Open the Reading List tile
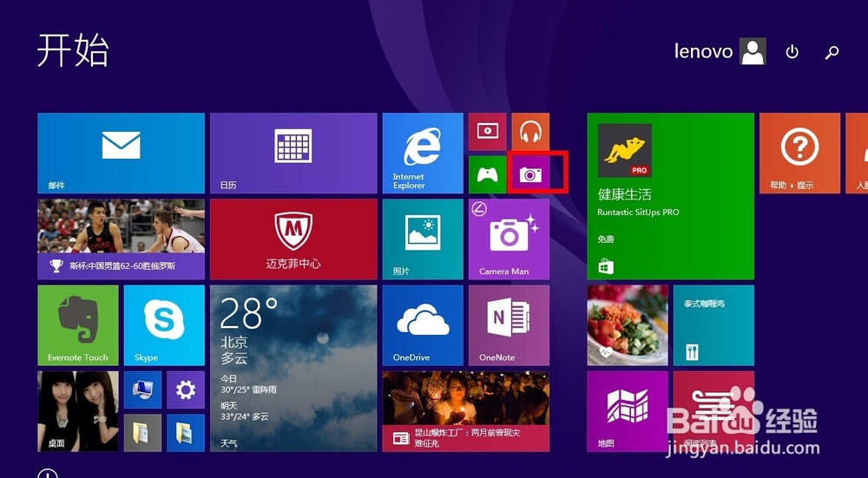Viewport: 868px width, 478px height. point(713,411)
